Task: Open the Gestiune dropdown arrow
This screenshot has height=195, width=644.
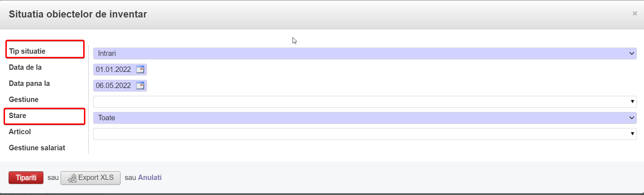Action: click(632, 102)
